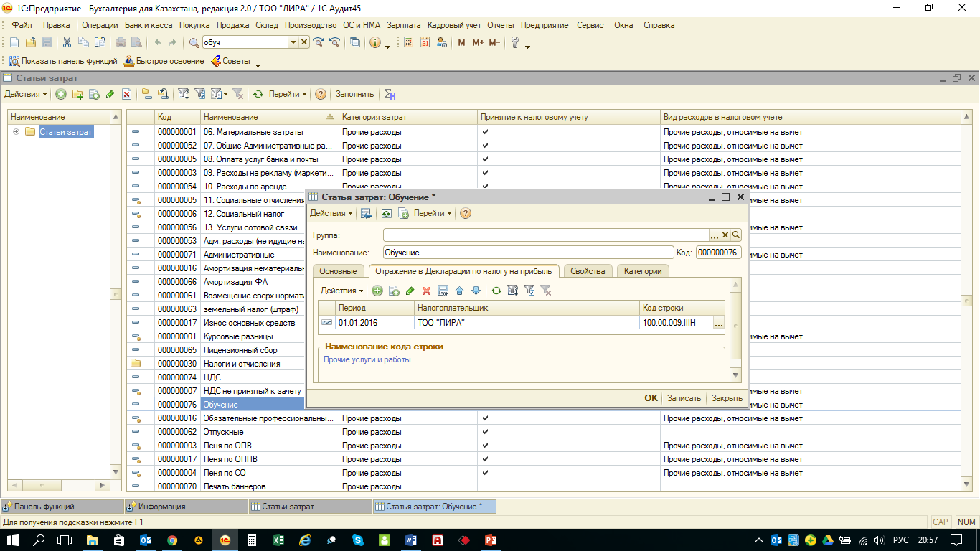This screenshot has height=551, width=980.
Task: Toggle tax accounting check for Пеня по ОПВ
Action: click(x=486, y=446)
